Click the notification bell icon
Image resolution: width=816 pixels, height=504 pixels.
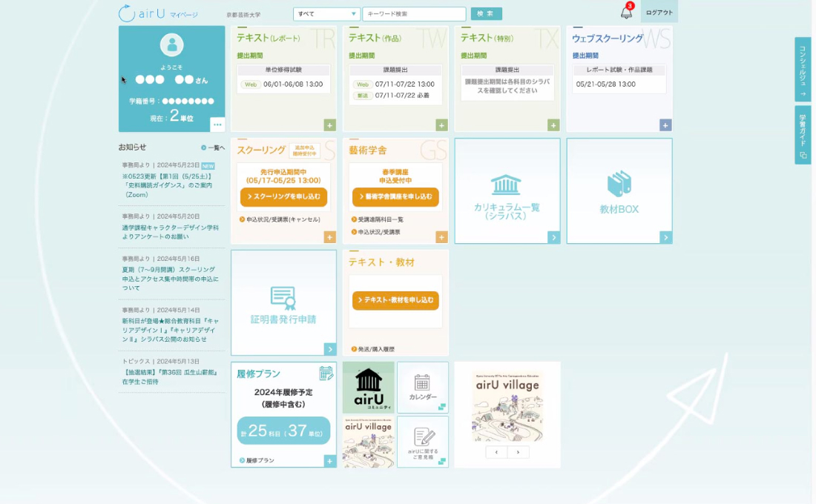626,13
